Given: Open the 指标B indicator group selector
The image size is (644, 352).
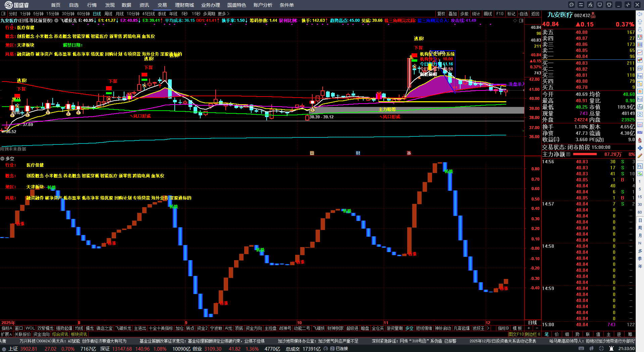Looking at the screenshot, I should click(503, 328).
